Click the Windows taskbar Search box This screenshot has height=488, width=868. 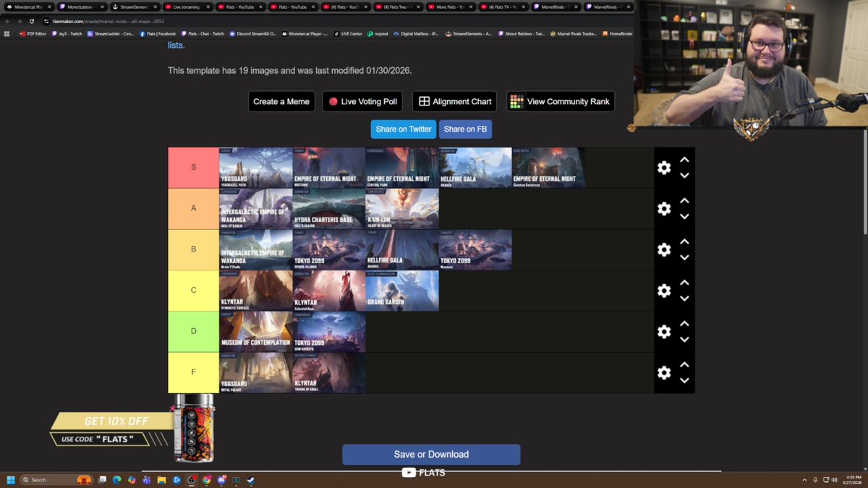[x=56, y=480]
